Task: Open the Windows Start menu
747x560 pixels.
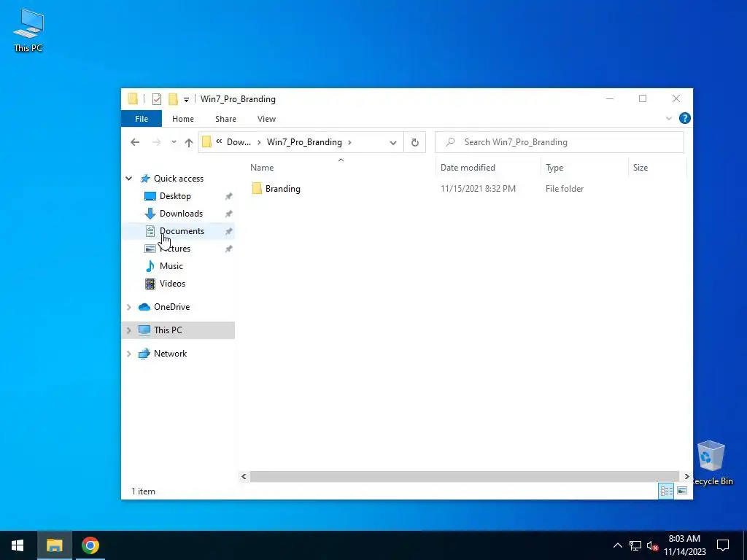Action: point(18,545)
